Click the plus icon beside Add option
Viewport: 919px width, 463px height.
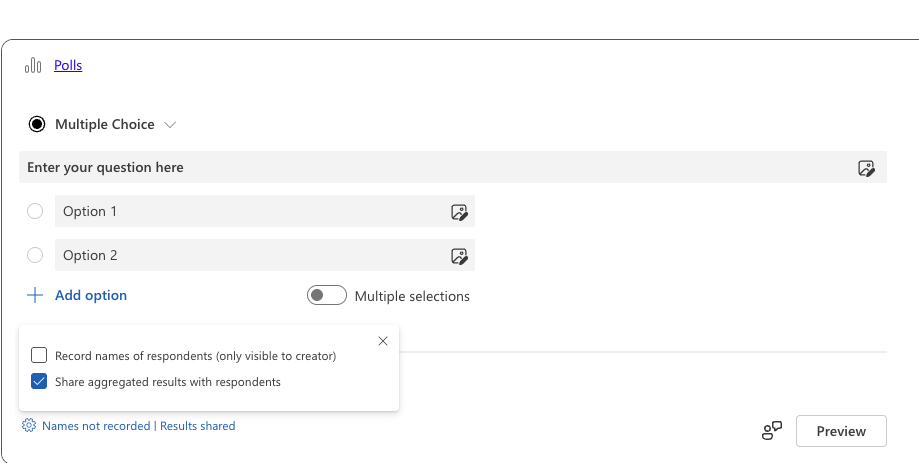35,295
